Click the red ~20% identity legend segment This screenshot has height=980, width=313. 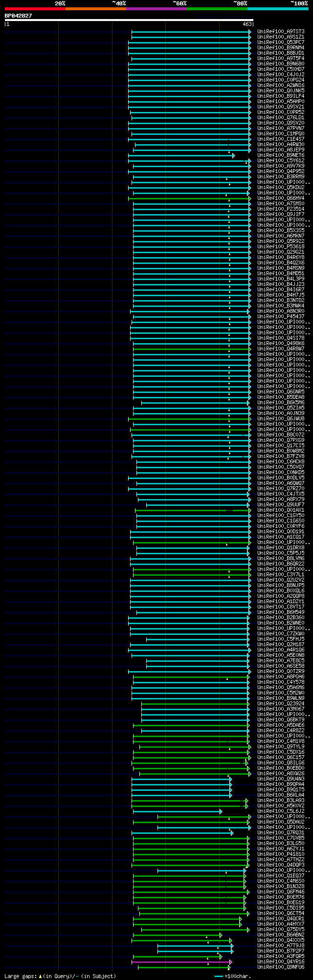coord(35,9)
